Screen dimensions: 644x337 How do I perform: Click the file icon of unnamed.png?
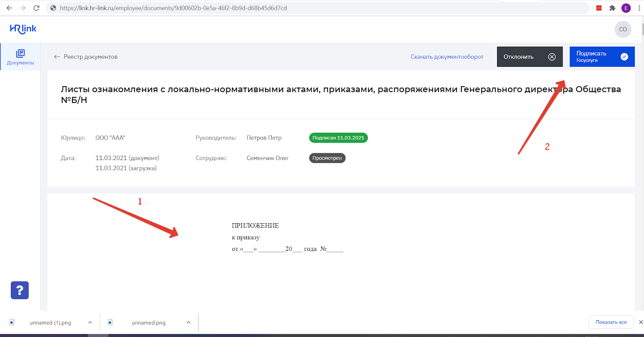click(110, 322)
